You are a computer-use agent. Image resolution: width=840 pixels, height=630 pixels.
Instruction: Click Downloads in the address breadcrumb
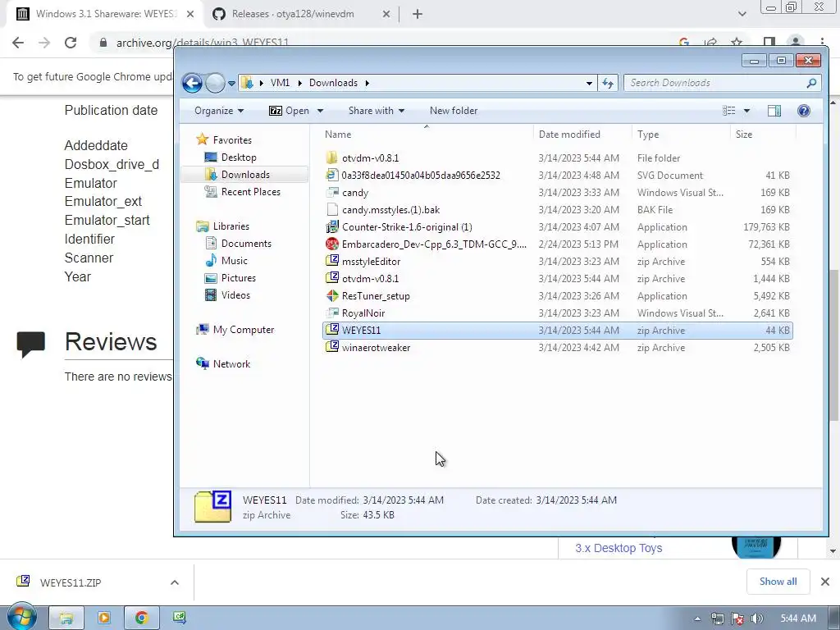pos(333,83)
